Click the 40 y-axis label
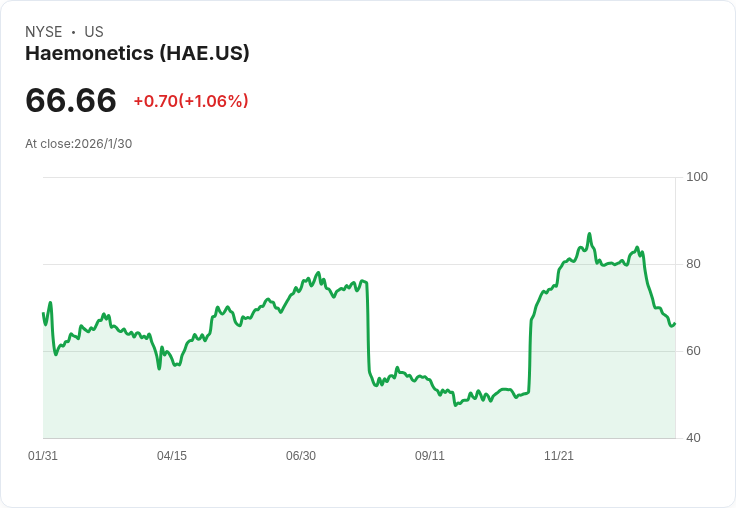Screen dimensions: 736x508 click(693, 438)
